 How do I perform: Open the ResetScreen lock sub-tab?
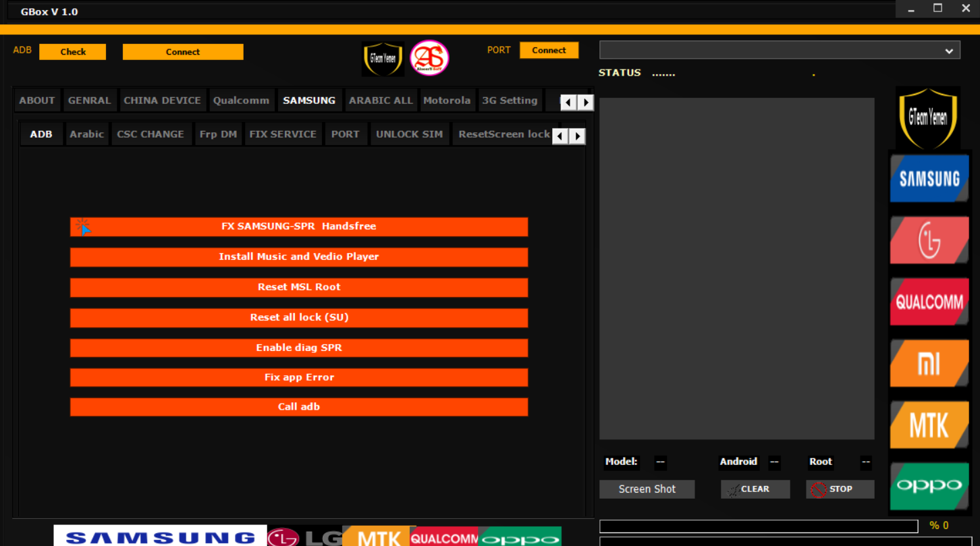coord(503,134)
